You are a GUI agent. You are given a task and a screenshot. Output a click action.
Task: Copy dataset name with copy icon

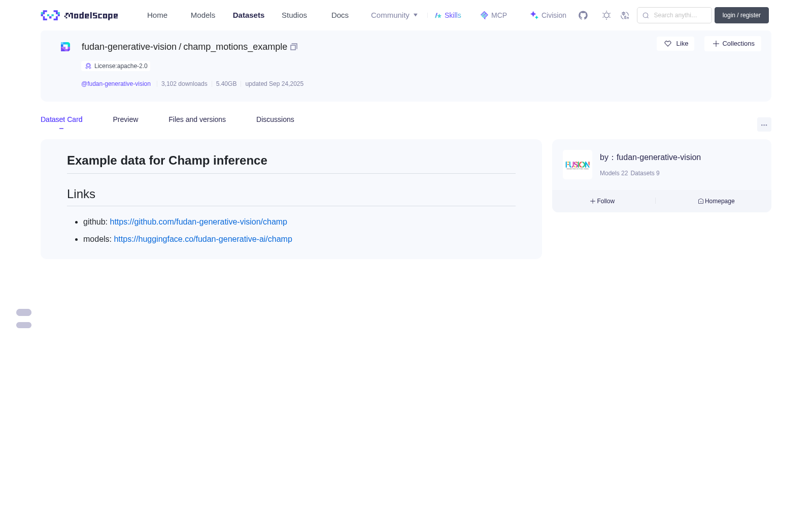293,47
